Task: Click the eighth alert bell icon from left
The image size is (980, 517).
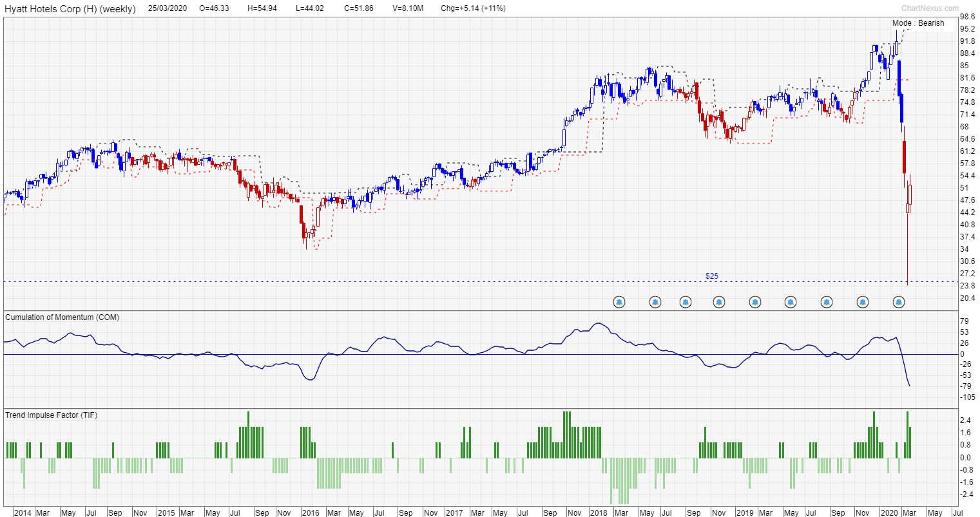Action: point(863,301)
